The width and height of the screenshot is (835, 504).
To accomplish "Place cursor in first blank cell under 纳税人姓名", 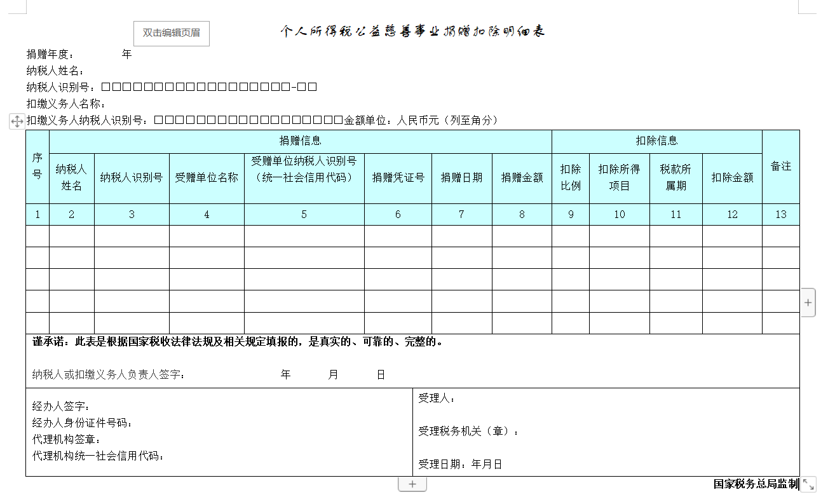I will pos(71,236).
